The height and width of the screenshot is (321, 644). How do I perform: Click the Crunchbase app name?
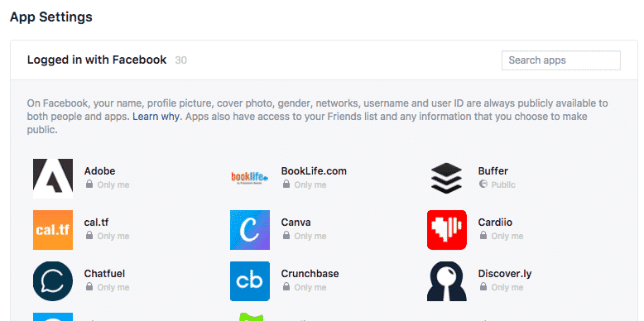click(x=310, y=273)
